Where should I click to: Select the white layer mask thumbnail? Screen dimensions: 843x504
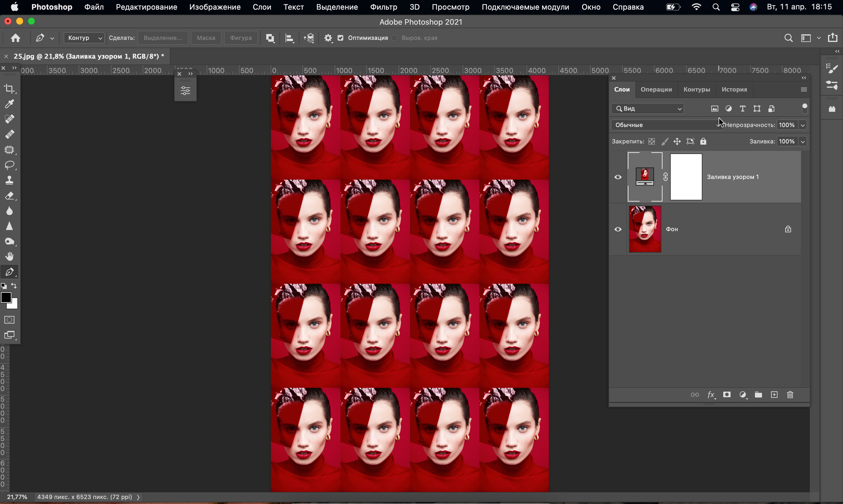point(686,177)
